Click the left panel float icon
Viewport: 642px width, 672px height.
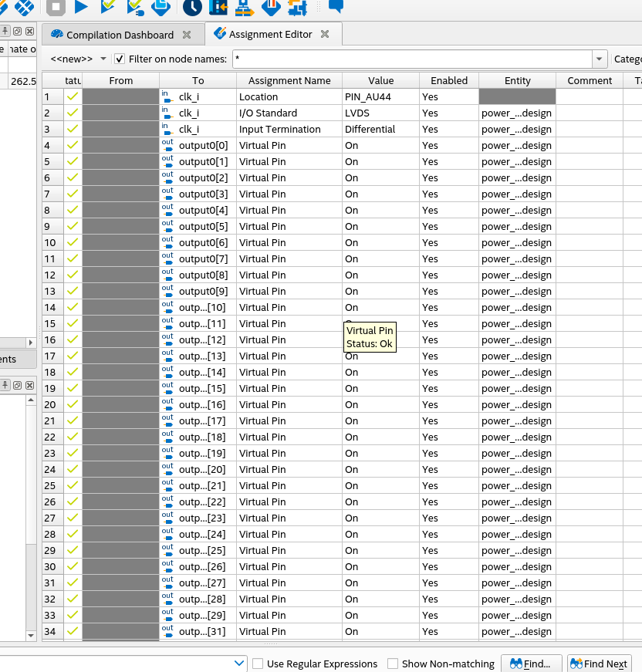point(18,31)
